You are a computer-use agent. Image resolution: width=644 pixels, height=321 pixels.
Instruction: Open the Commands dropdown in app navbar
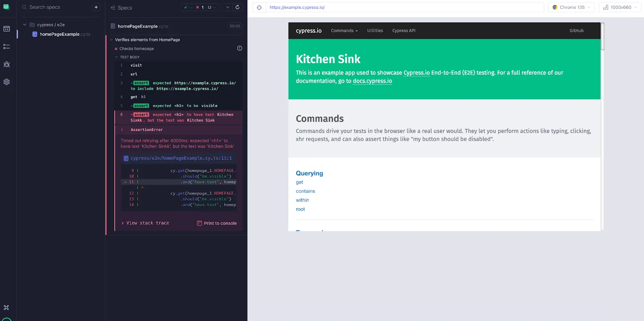pos(344,31)
